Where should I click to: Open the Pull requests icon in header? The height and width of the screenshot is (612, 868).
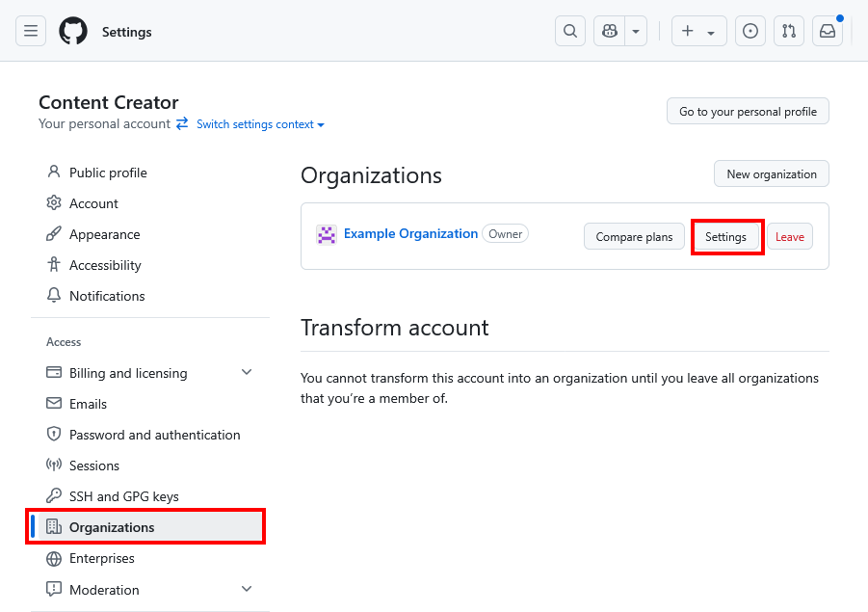(789, 31)
